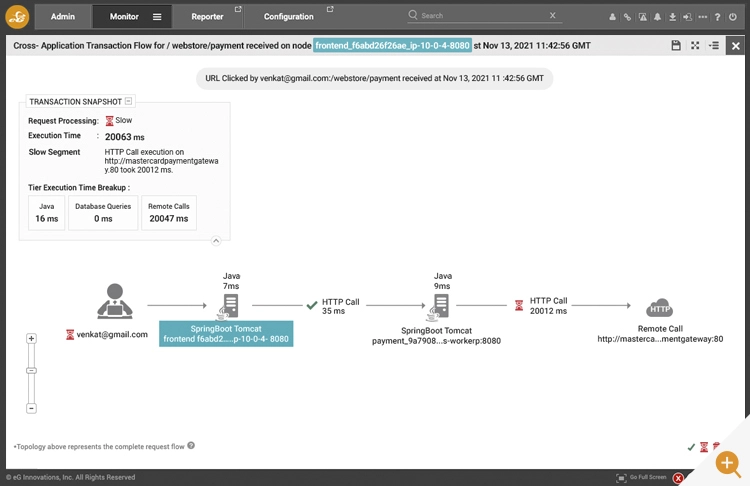The width and height of the screenshot is (750, 486).
Task: Click the HTTP Call 20012 ms label
Action: 548,306
